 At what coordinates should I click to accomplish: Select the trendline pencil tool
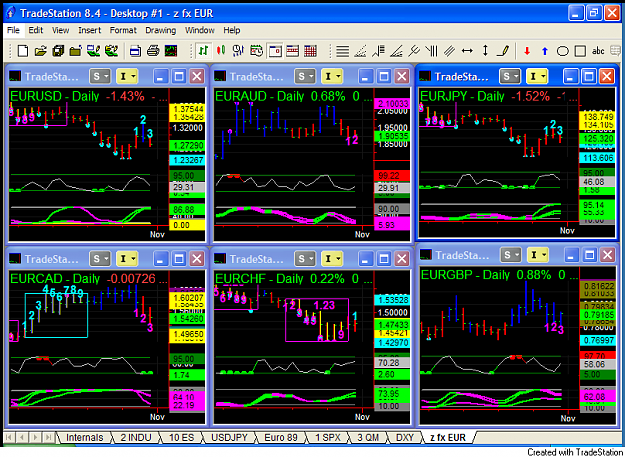503,51
